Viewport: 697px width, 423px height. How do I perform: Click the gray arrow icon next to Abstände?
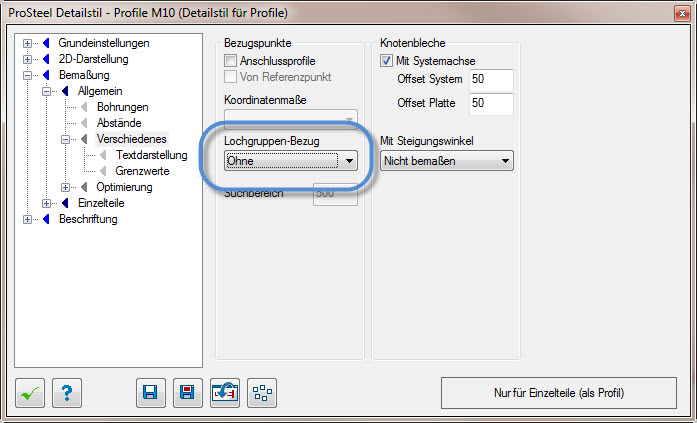pyautogui.click(x=84, y=123)
